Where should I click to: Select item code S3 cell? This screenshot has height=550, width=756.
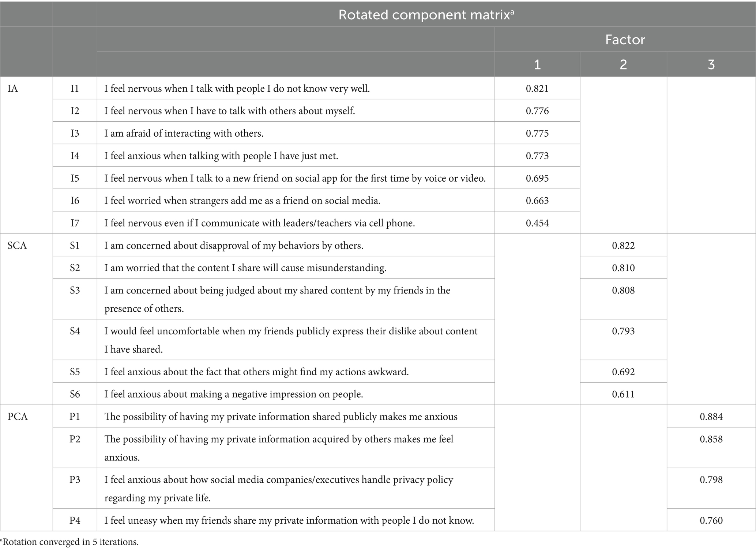[75, 299]
